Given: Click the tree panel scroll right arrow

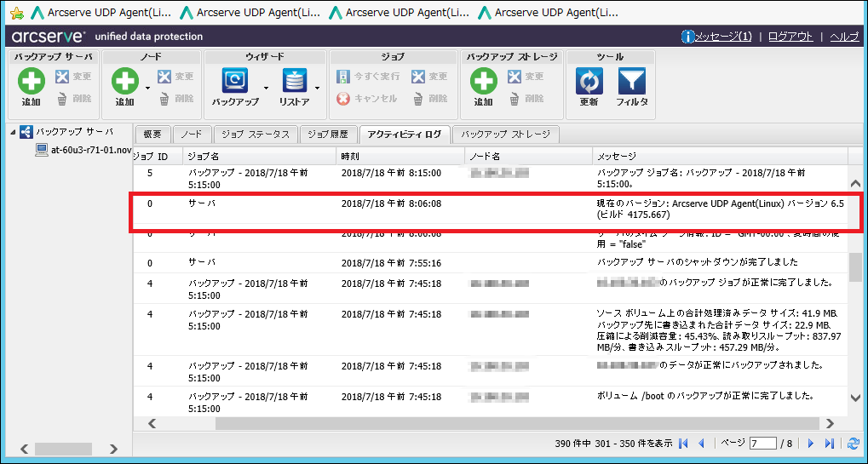Looking at the screenshot, I should [113, 449].
